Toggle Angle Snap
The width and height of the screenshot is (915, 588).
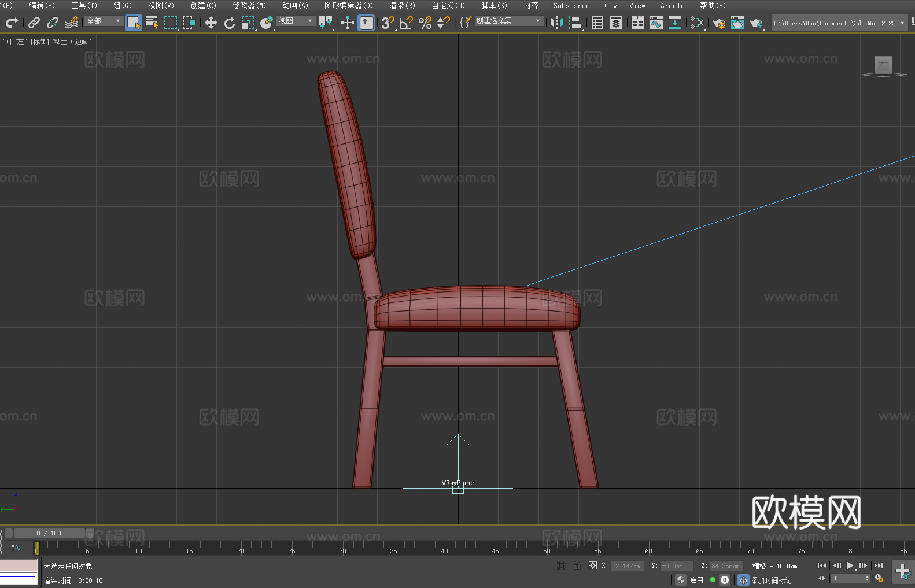pyautogui.click(x=407, y=23)
